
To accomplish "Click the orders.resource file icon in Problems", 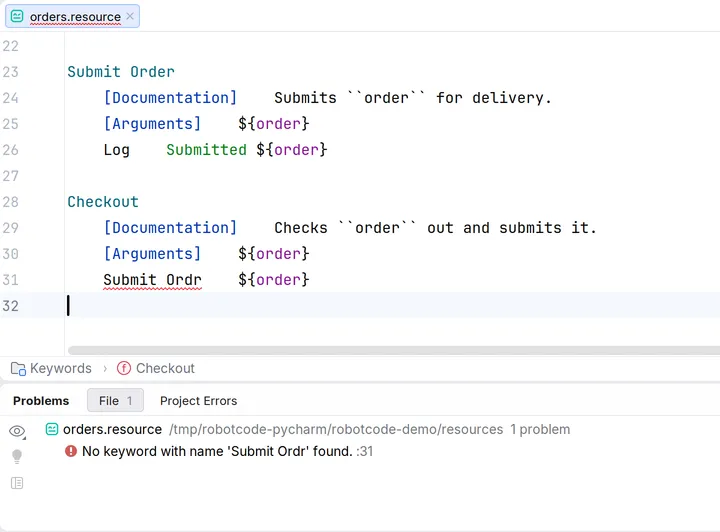I will click(x=52, y=429).
